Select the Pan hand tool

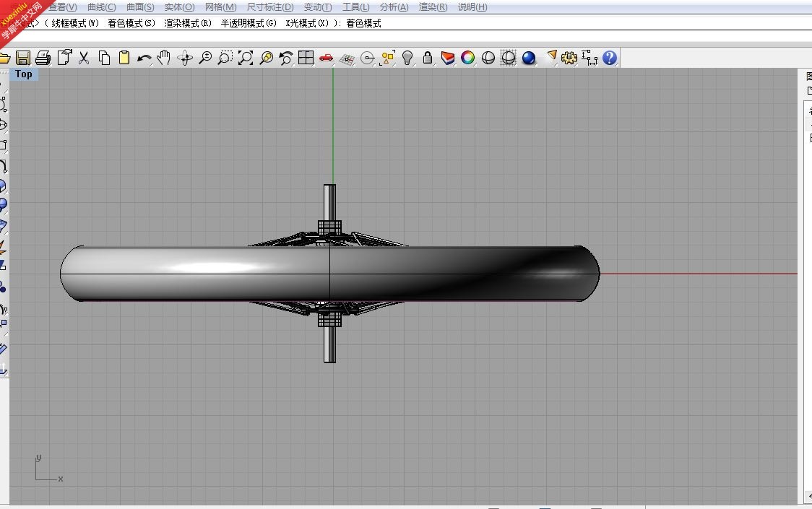click(164, 58)
